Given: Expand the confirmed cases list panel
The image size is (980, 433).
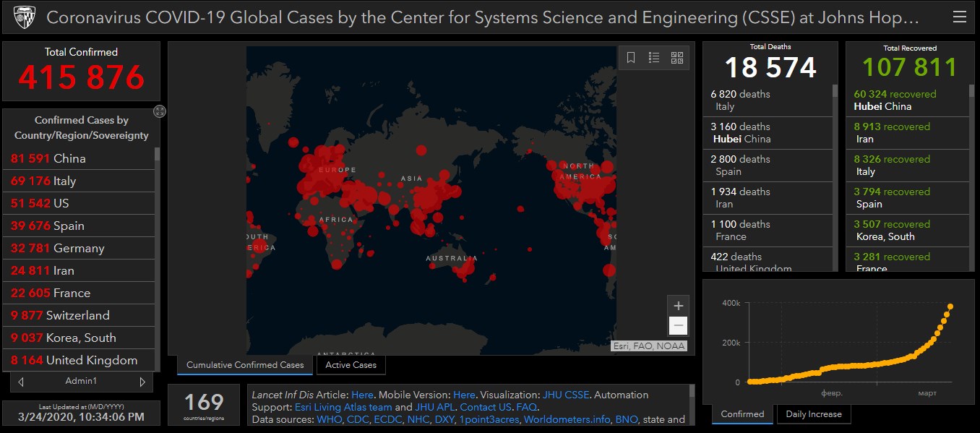Looking at the screenshot, I should 160,111.
